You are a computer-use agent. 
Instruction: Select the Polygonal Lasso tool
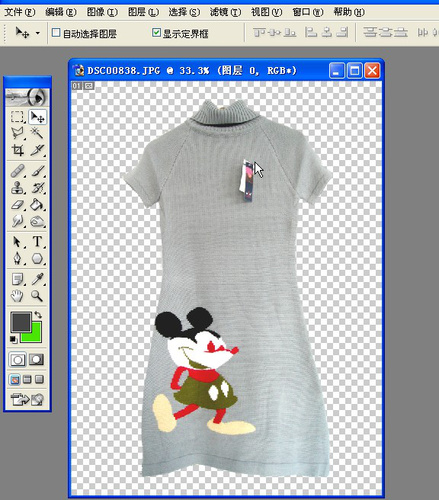pos(17,133)
